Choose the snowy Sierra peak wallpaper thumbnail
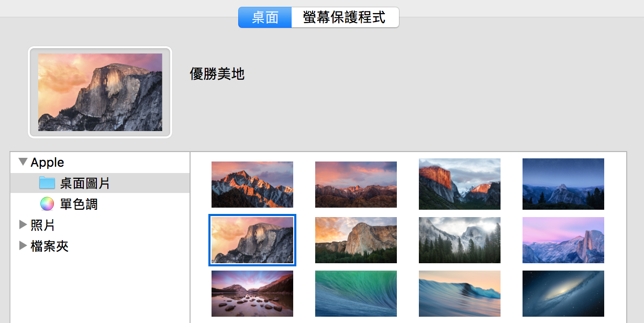Screen dimensions: 644x323 click(x=252, y=185)
